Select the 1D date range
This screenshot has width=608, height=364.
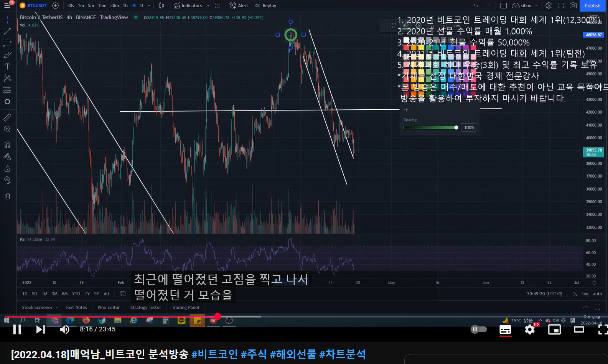(25, 294)
